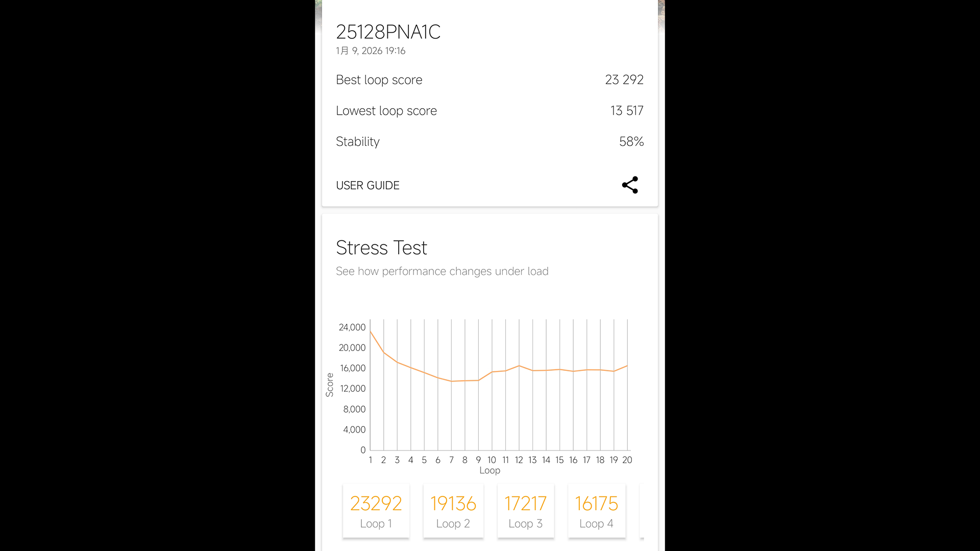The width and height of the screenshot is (980, 551).
Task: Select the Loop 2 score card
Action: (453, 511)
